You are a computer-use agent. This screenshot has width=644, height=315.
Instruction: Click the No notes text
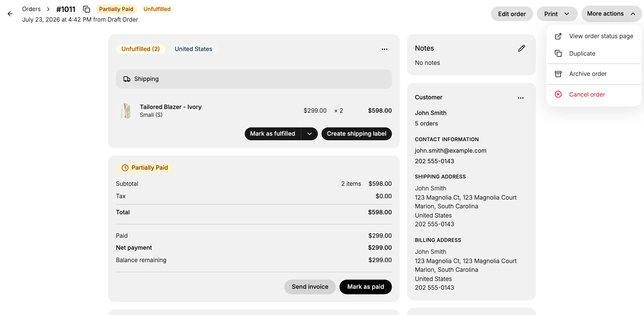(427, 63)
